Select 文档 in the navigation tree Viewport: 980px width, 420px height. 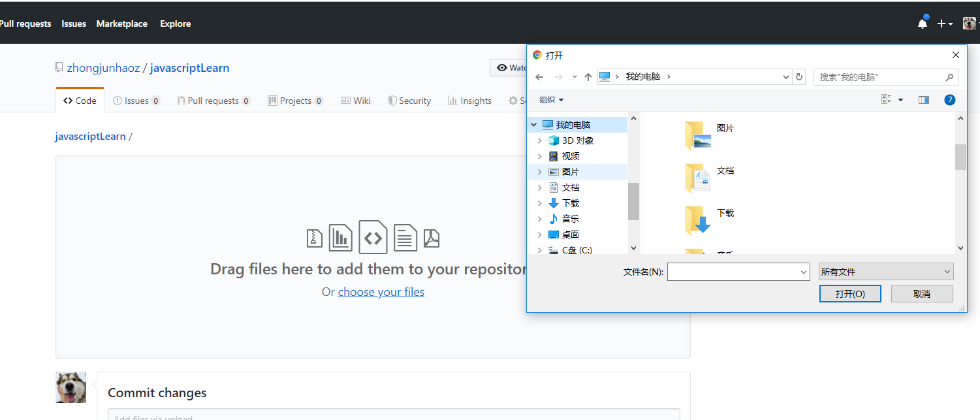563,187
